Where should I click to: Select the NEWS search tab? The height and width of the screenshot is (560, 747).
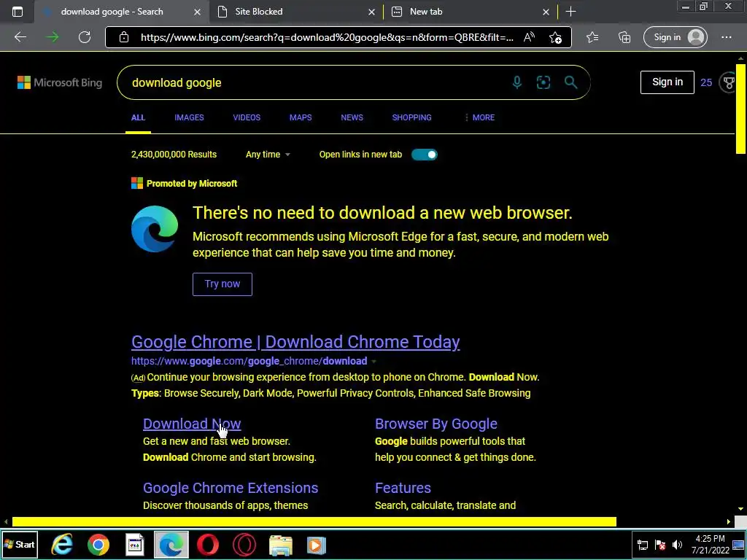[x=352, y=117]
